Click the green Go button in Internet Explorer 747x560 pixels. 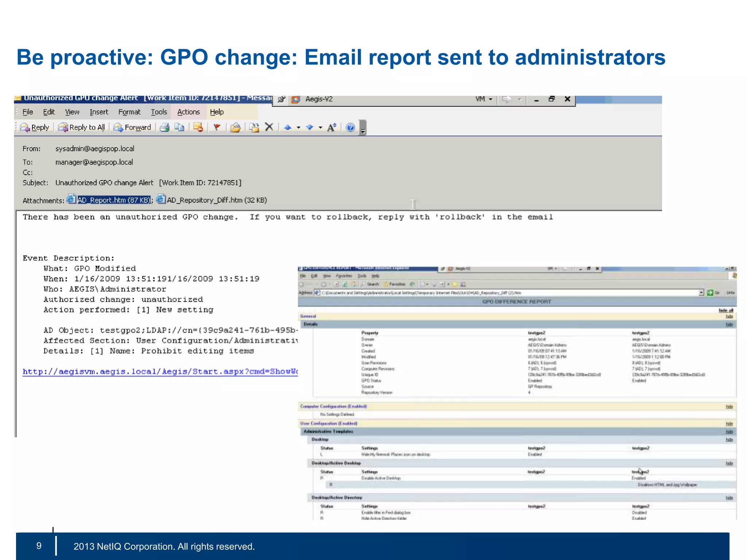pos(713,293)
